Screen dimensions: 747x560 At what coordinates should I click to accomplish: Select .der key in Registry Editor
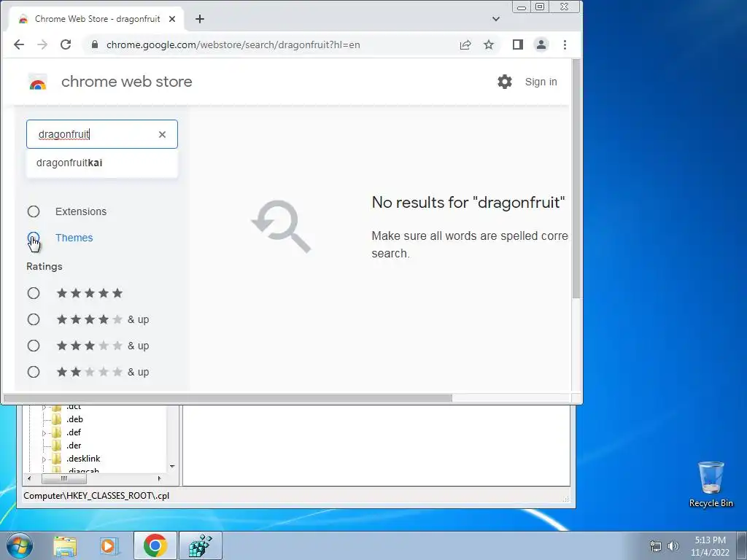[74, 446]
